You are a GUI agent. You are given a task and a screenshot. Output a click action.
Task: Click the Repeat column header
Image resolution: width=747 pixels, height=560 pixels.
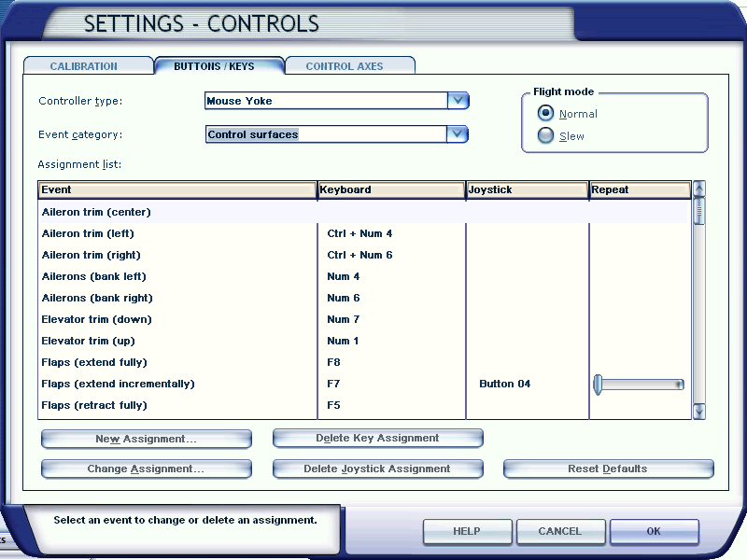[x=640, y=189]
